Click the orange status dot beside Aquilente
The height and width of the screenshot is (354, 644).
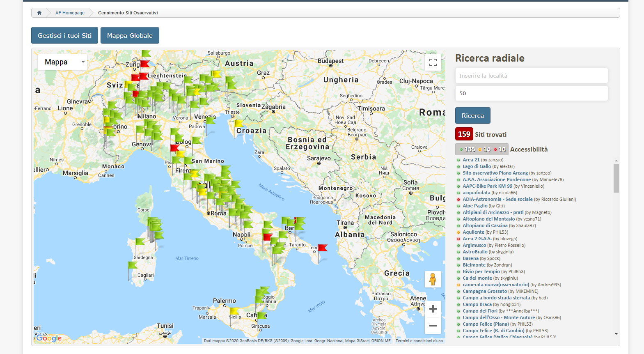click(458, 232)
